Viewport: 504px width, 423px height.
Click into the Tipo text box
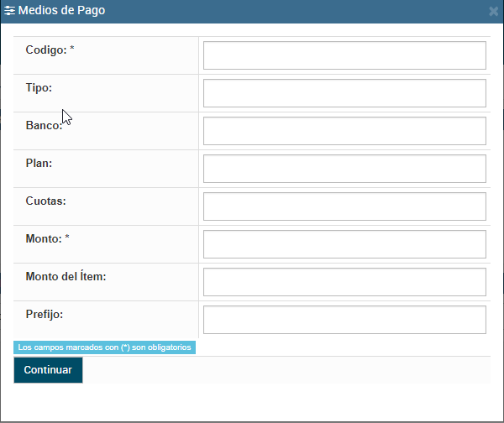(x=344, y=93)
